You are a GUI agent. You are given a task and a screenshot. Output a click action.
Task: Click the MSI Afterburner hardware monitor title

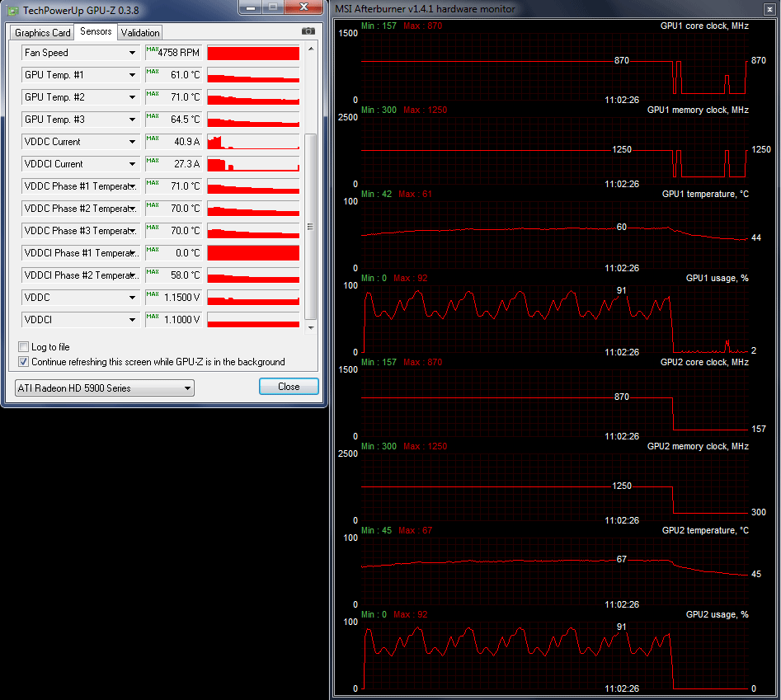coord(425,9)
